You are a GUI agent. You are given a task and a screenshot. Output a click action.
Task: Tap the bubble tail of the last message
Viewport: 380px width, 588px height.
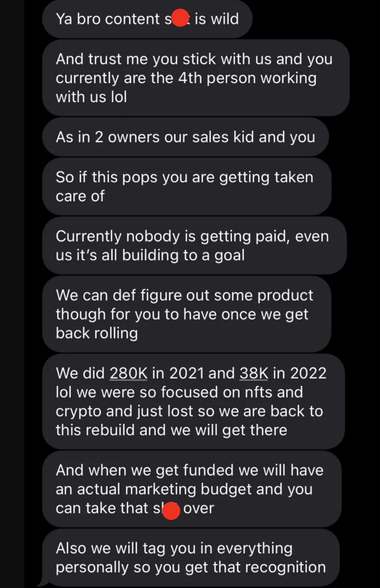pyautogui.click(x=43, y=583)
